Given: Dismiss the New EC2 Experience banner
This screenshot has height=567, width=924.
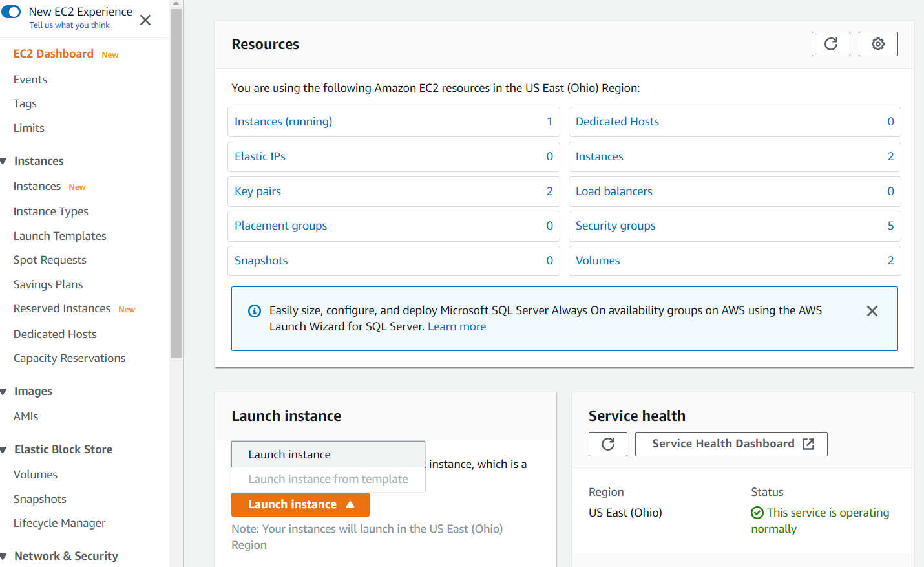Looking at the screenshot, I should pyautogui.click(x=145, y=20).
